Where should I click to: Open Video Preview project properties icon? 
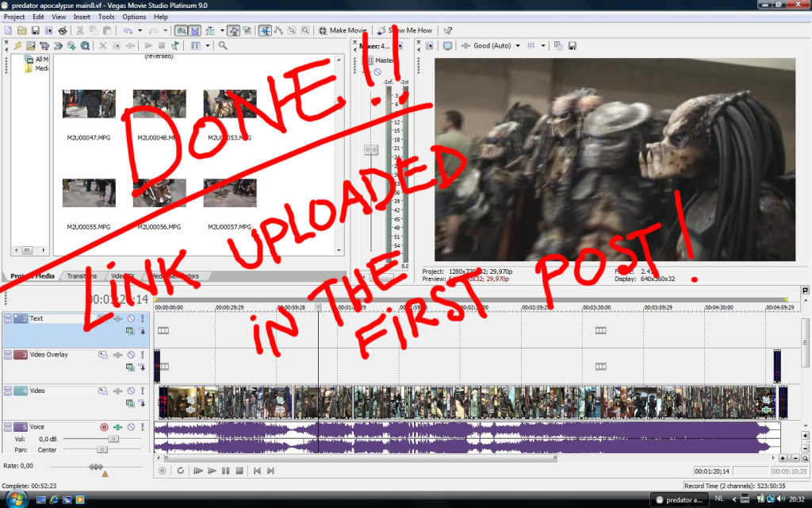429,45
